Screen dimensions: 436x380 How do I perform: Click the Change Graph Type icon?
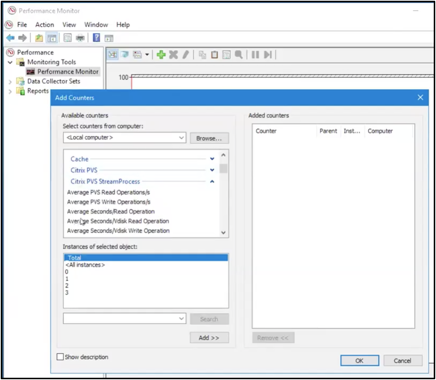pos(137,54)
